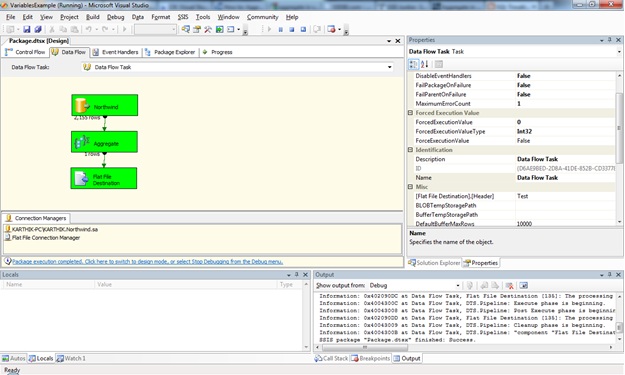625x375 pixels.
Task: Select the Flat File Destination component
Action: click(x=104, y=178)
